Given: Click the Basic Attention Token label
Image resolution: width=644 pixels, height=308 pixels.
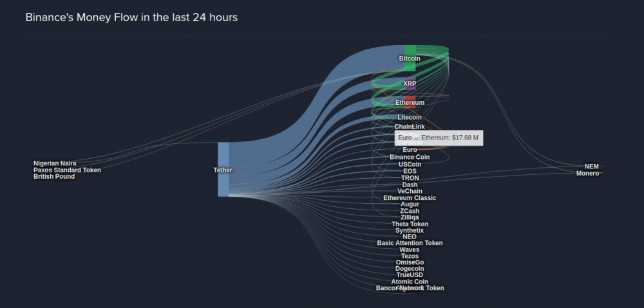Looking at the screenshot, I should click(x=410, y=243).
